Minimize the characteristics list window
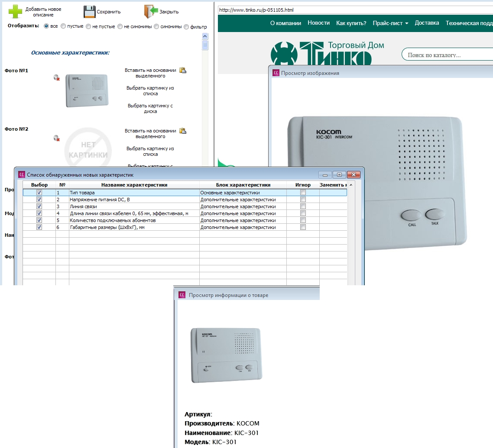The width and height of the screenshot is (493, 448). (x=325, y=175)
